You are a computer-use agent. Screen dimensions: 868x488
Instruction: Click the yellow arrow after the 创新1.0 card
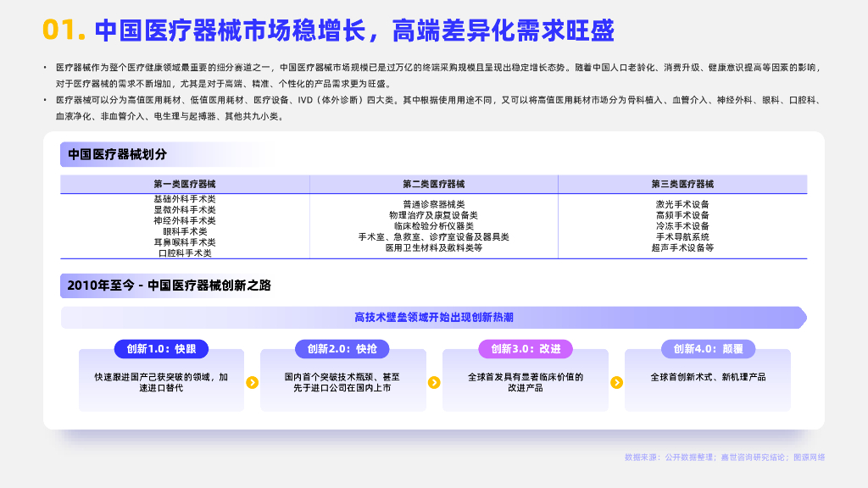click(252, 382)
